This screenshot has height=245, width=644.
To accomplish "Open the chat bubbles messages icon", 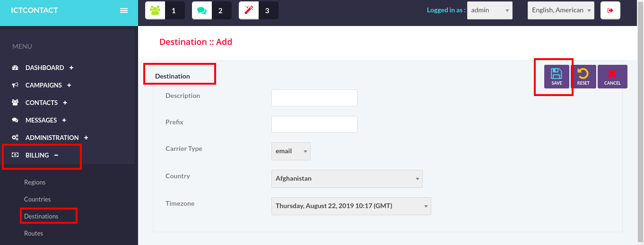I will [202, 10].
